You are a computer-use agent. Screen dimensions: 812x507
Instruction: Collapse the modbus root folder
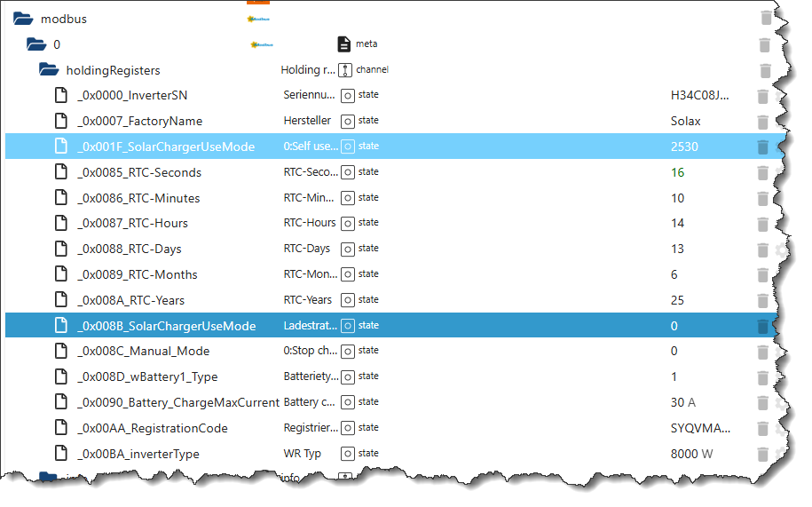pyautogui.click(x=23, y=19)
